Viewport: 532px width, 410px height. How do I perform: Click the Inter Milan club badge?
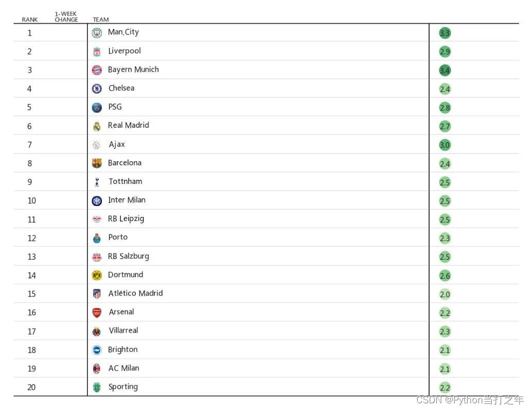(97, 201)
